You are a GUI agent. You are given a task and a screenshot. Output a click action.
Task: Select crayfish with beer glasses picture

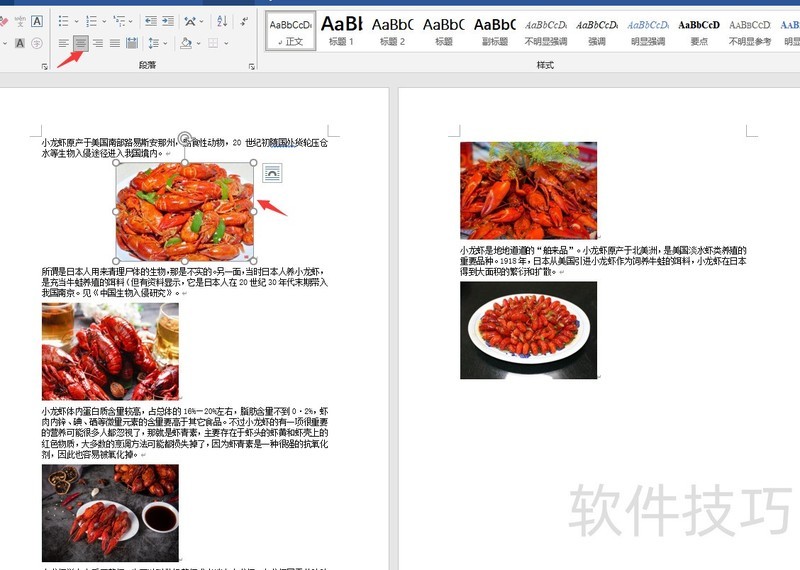110,351
